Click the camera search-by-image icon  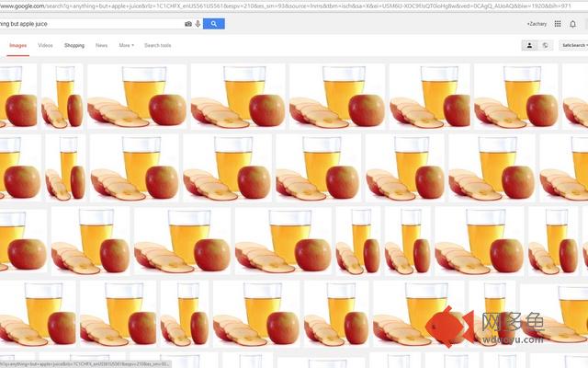[188, 24]
